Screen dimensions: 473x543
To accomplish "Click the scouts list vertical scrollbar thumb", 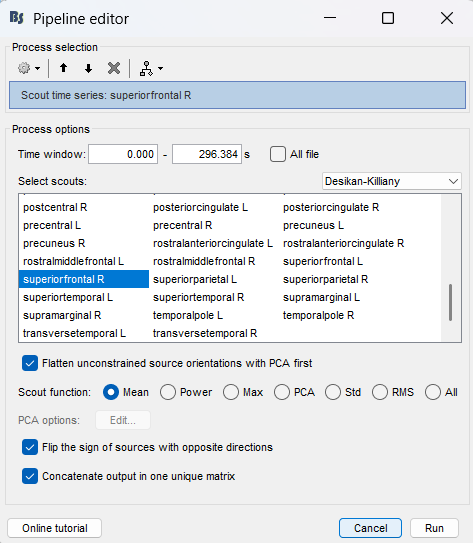I will pos(450,302).
